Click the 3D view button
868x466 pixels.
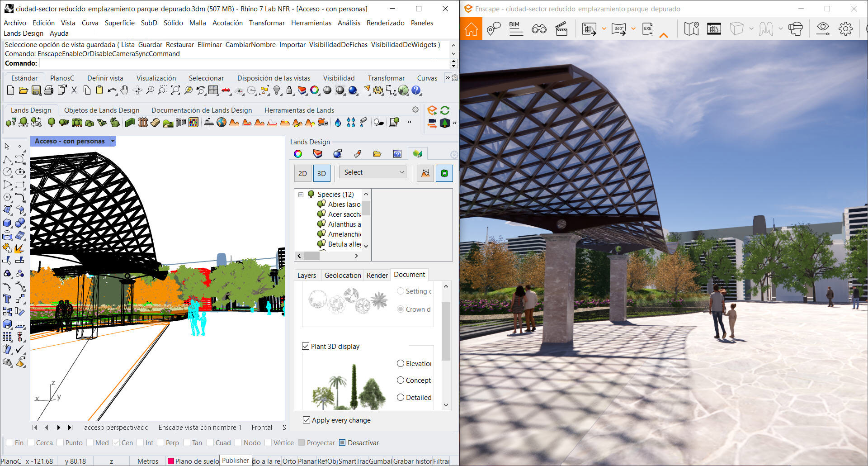point(321,173)
